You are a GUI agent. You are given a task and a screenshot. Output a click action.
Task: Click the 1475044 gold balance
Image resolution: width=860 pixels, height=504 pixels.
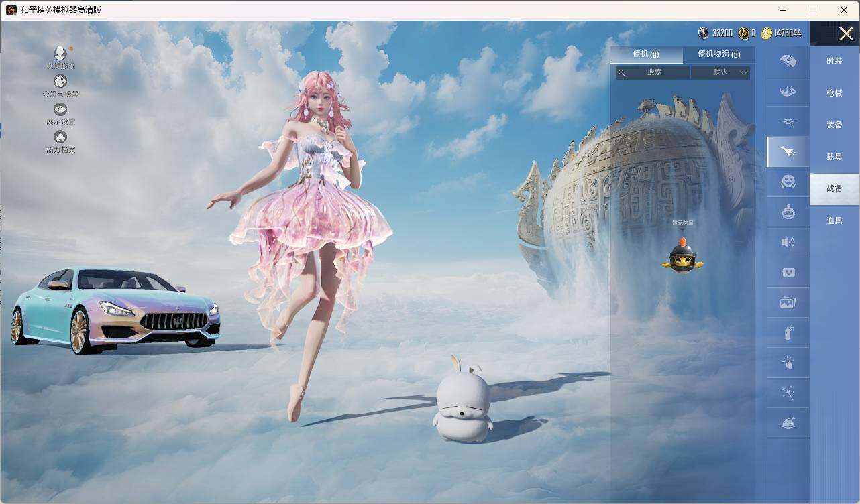pos(788,33)
